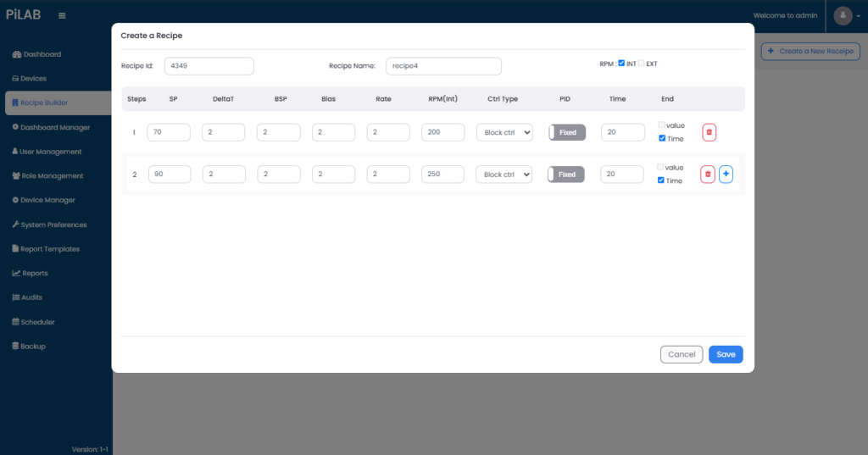Add a new step with plus icon
The width and height of the screenshot is (868, 455).
726,175
